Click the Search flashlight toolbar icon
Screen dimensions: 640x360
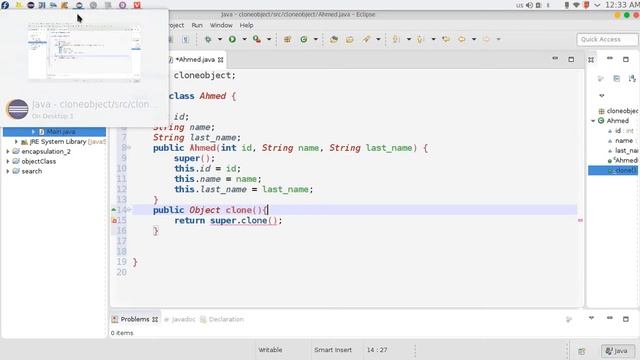point(366,39)
